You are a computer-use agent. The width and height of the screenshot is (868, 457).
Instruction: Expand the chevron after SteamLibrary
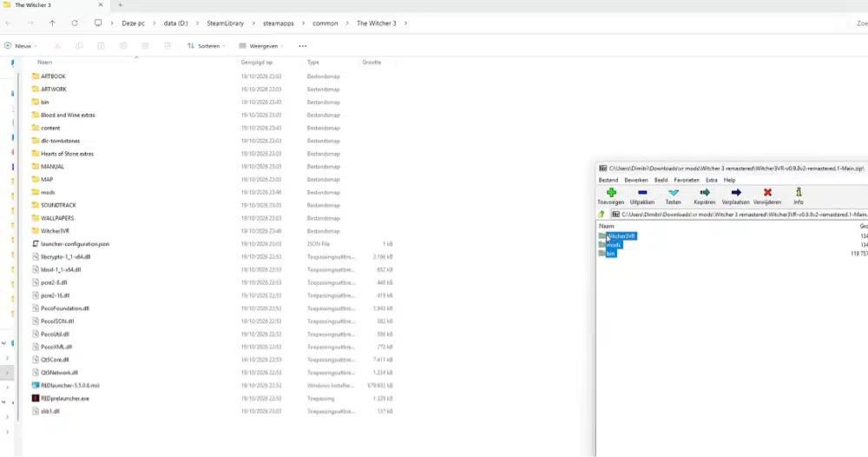tap(253, 23)
